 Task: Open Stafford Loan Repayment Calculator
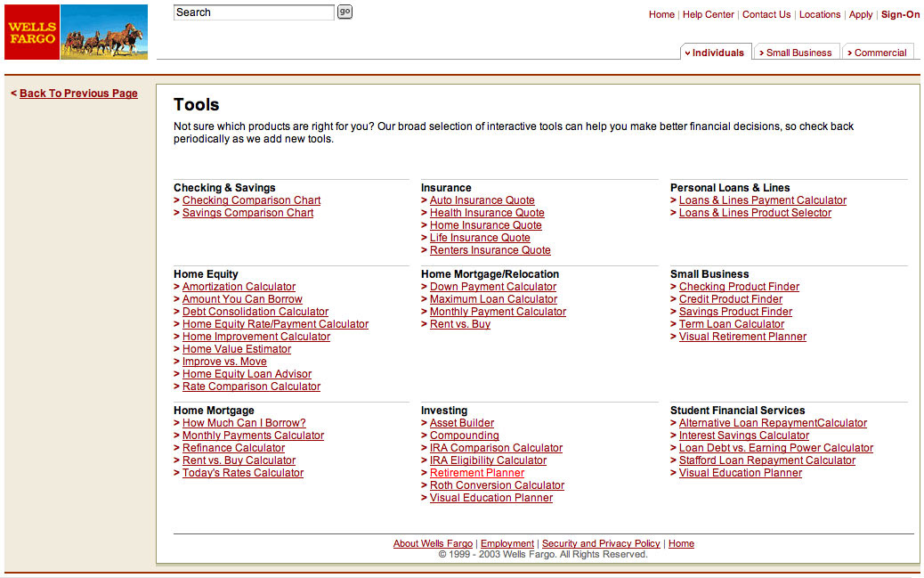tap(766, 460)
